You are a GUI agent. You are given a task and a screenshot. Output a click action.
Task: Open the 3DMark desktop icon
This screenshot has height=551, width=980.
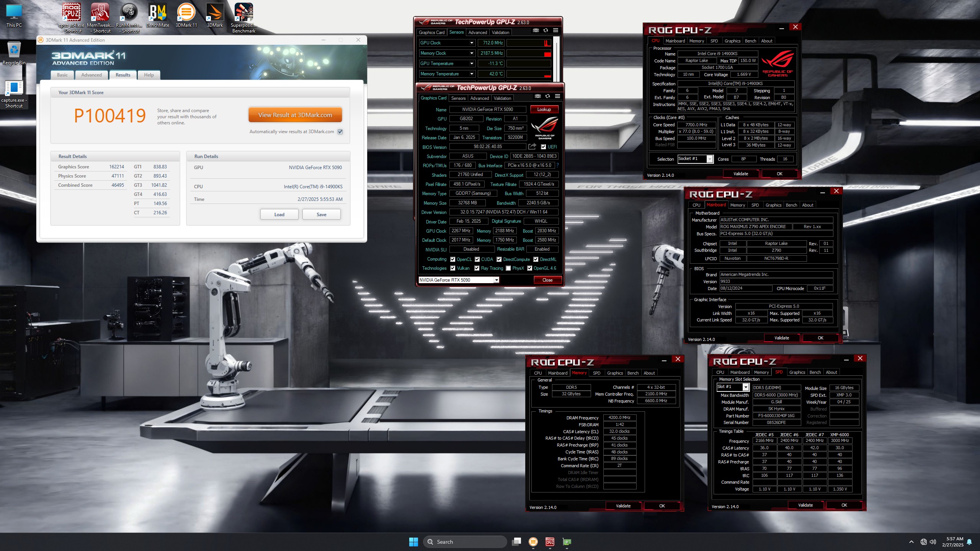(215, 16)
